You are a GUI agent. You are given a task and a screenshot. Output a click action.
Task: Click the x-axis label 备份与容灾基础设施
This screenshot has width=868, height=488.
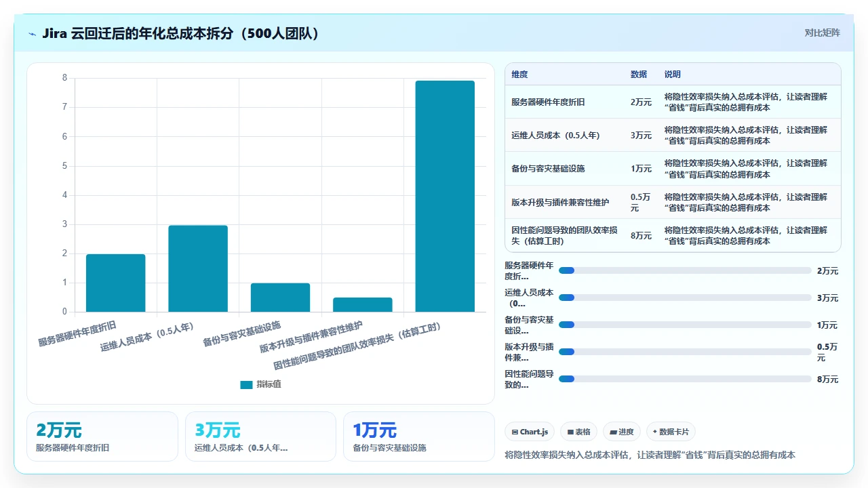pos(242,333)
